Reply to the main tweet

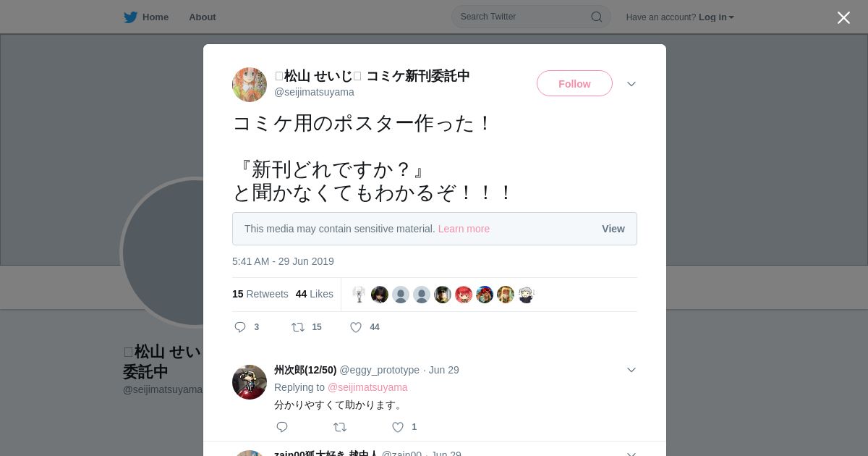point(241,327)
